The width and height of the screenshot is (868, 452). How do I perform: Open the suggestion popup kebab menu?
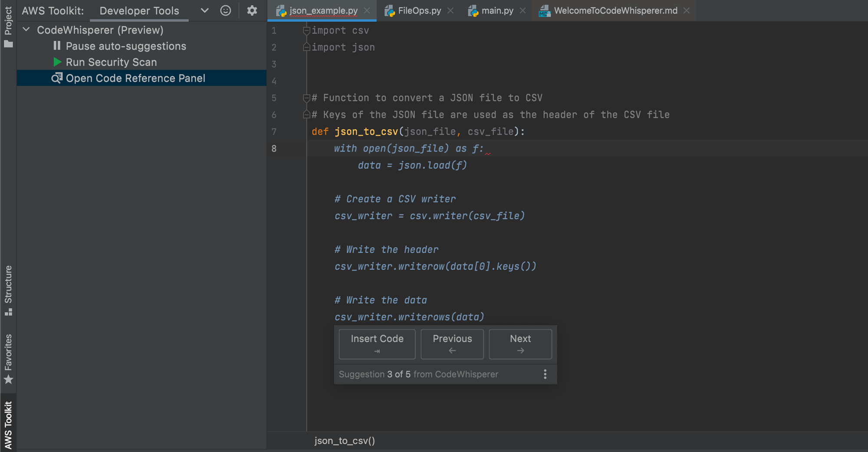(545, 374)
